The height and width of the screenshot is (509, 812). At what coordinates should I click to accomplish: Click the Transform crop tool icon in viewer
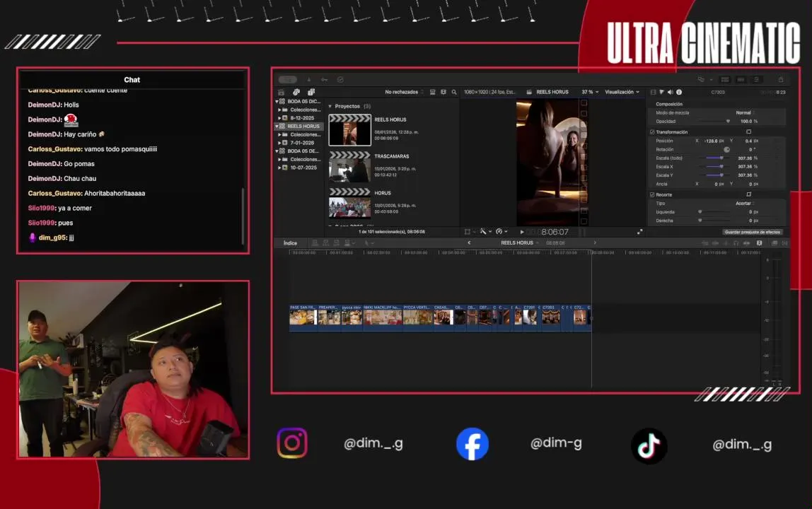coord(467,232)
